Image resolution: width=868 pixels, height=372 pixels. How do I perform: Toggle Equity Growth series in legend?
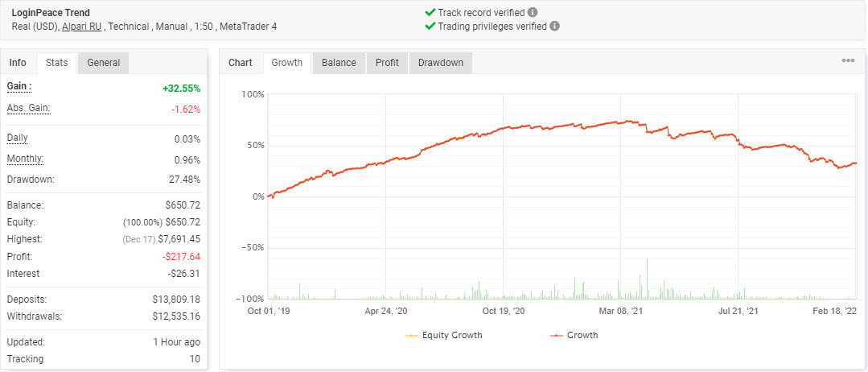point(444,335)
